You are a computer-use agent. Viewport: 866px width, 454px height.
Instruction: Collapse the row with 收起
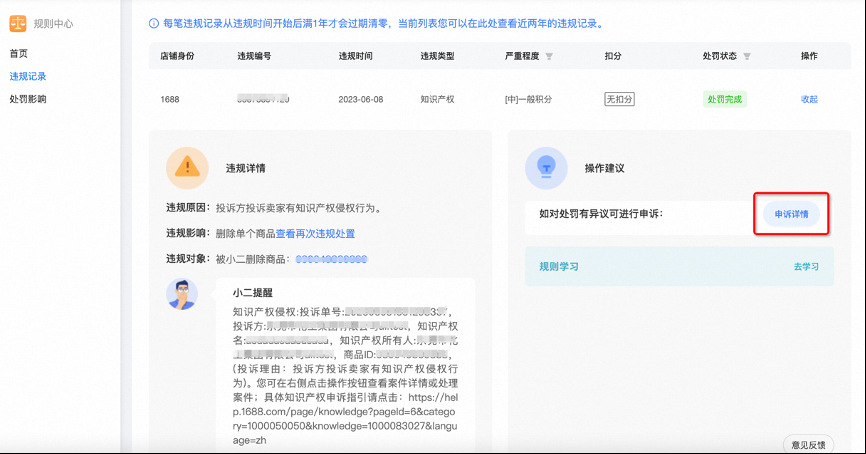[x=809, y=99]
